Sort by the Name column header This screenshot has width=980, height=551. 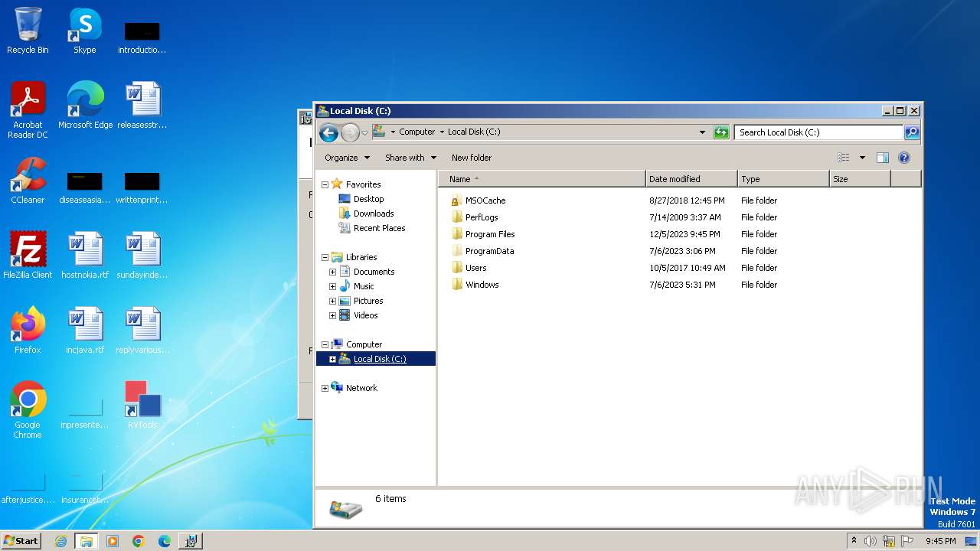pyautogui.click(x=542, y=179)
